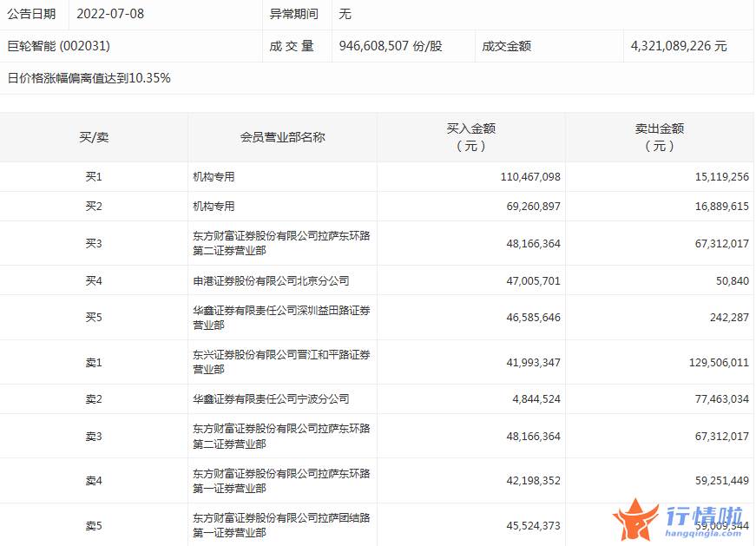The height and width of the screenshot is (546, 756).
Task: Click the 买入金额（元） column header
Action: click(x=471, y=137)
